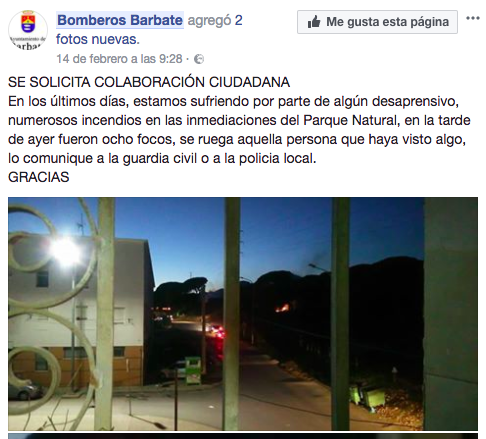
Task: Open the '2' new photos count link
Action: [238, 20]
